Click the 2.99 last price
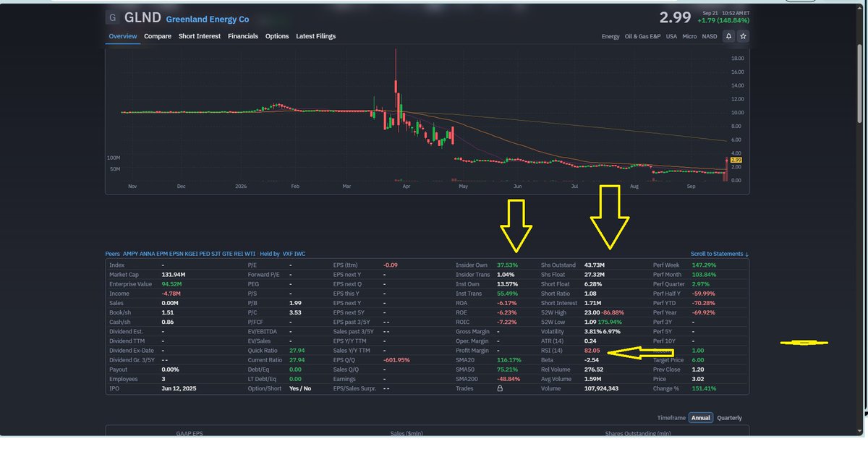This screenshot has height=470, width=868. (x=675, y=17)
